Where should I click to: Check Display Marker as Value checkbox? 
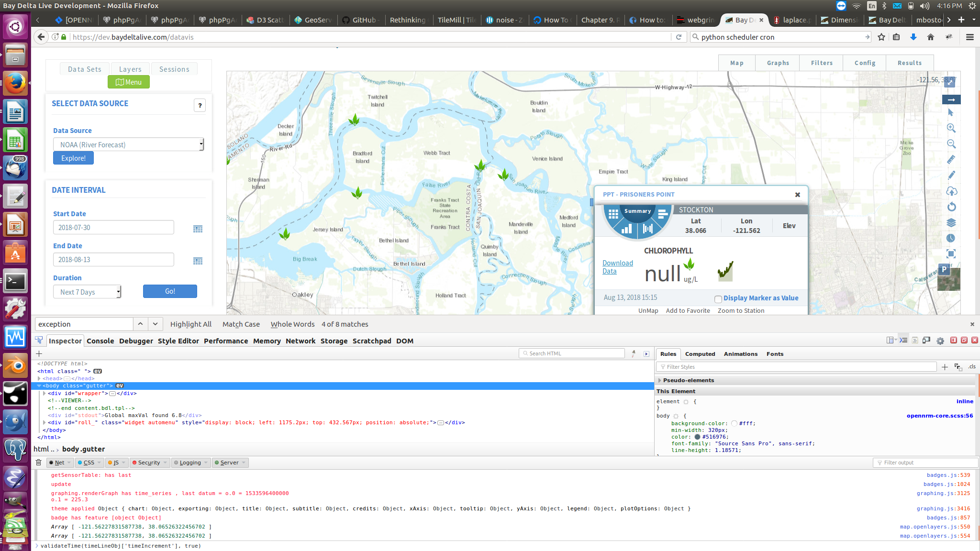coord(718,299)
